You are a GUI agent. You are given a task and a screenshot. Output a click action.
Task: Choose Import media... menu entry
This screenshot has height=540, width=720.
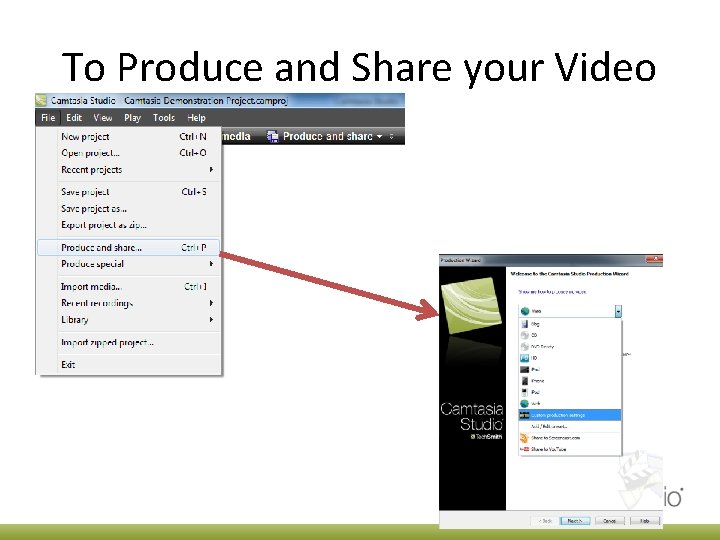129,287
